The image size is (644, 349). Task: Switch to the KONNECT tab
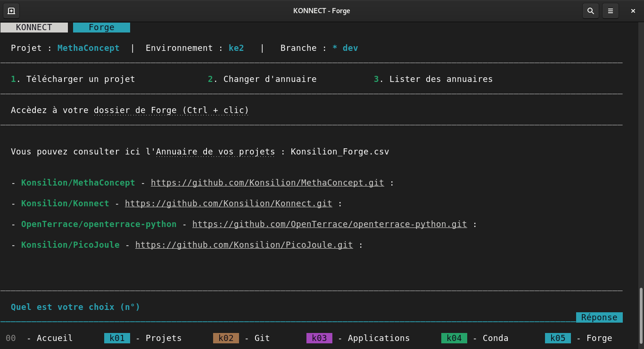(34, 27)
